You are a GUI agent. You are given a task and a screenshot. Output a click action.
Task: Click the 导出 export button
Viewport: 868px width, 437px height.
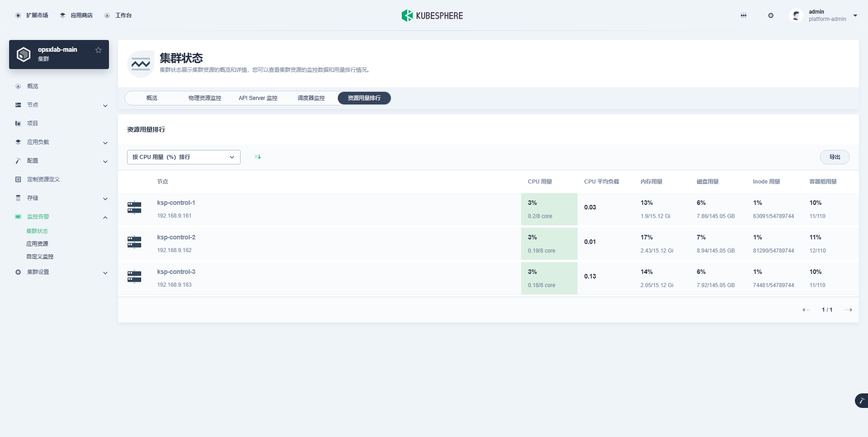tap(834, 157)
